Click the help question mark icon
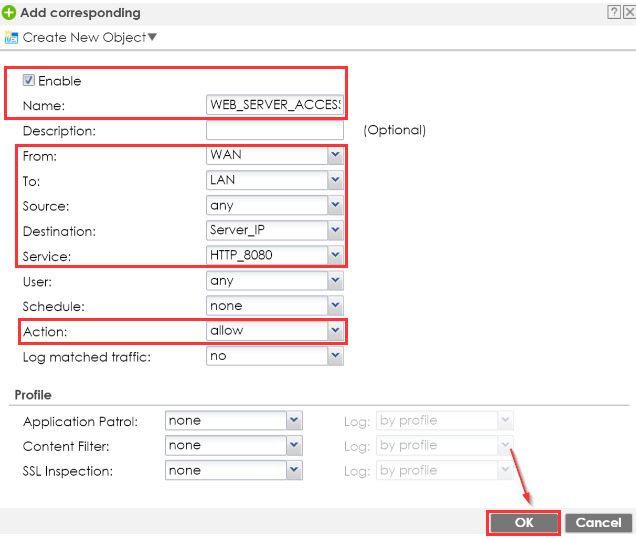The width and height of the screenshot is (636, 538). (611, 12)
